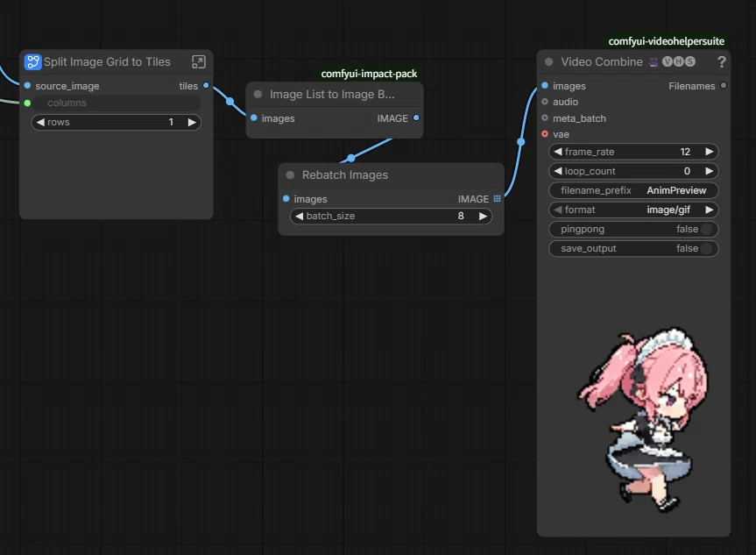
Task: Decrease batch_size with the left arrow
Action: 300,217
